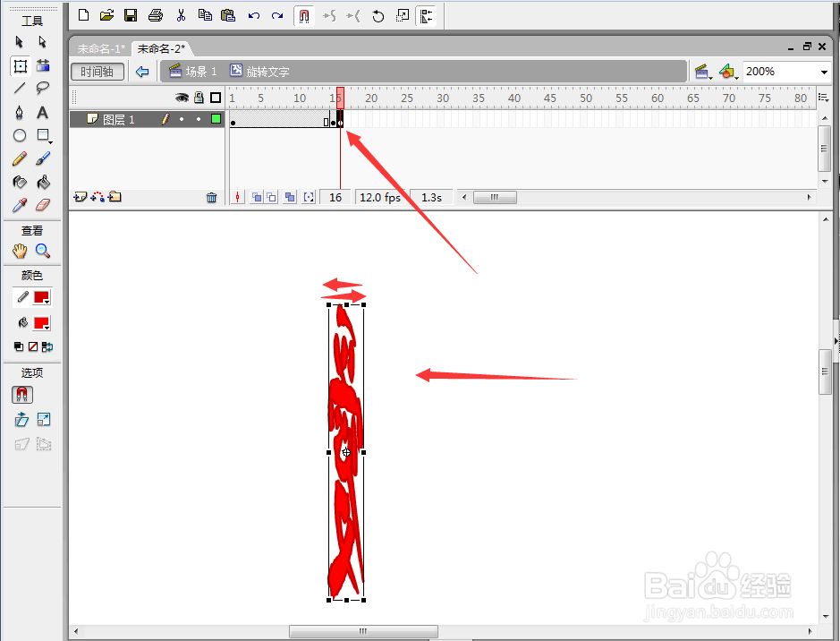This screenshot has height=641, width=840.
Task: Select the Paint Bucket tool
Action: tap(43, 183)
